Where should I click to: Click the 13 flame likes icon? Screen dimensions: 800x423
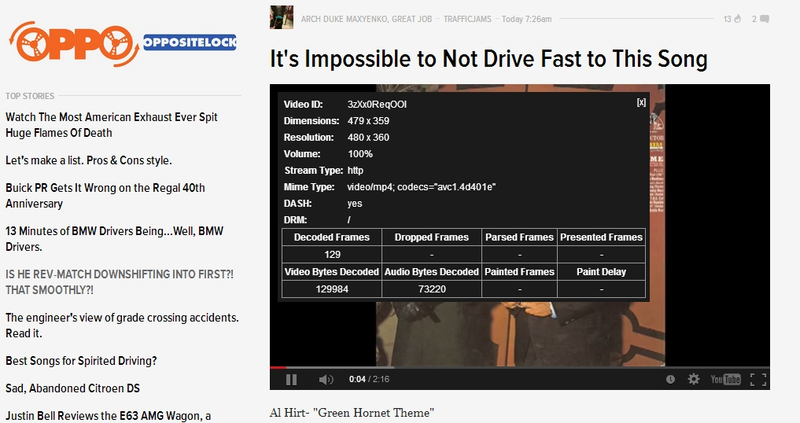(x=732, y=19)
